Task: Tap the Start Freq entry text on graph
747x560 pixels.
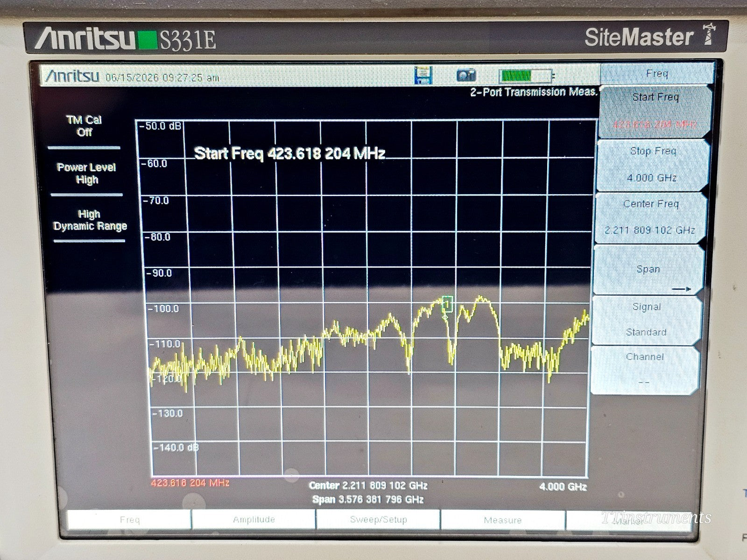Action: point(289,153)
